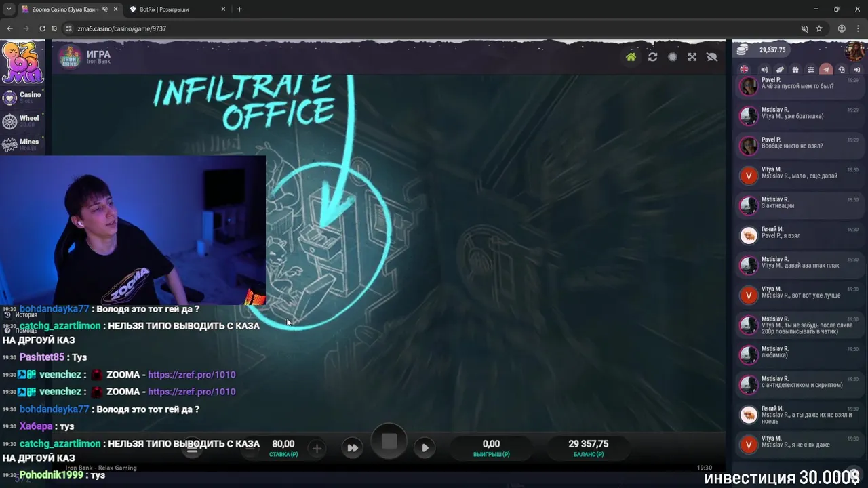
Task: Open the list menu icon in chat header
Action: 810,69
